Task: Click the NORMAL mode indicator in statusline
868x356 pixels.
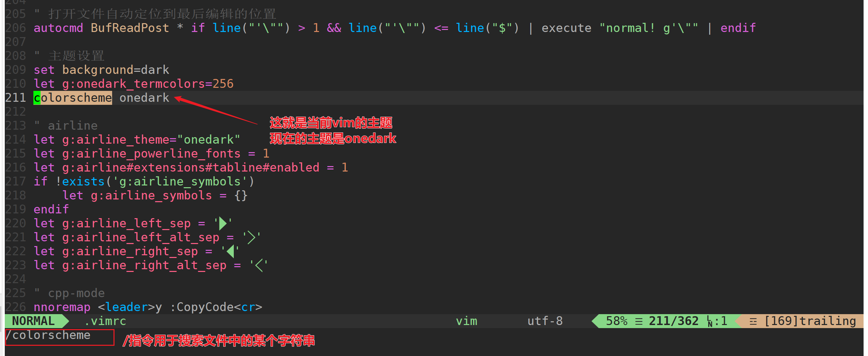Action: (x=33, y=321)
